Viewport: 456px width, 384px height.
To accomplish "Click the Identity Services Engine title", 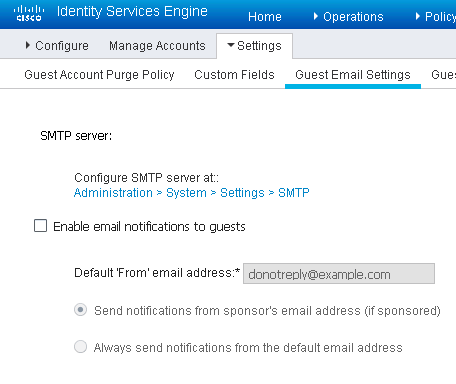I will [132, 11].
